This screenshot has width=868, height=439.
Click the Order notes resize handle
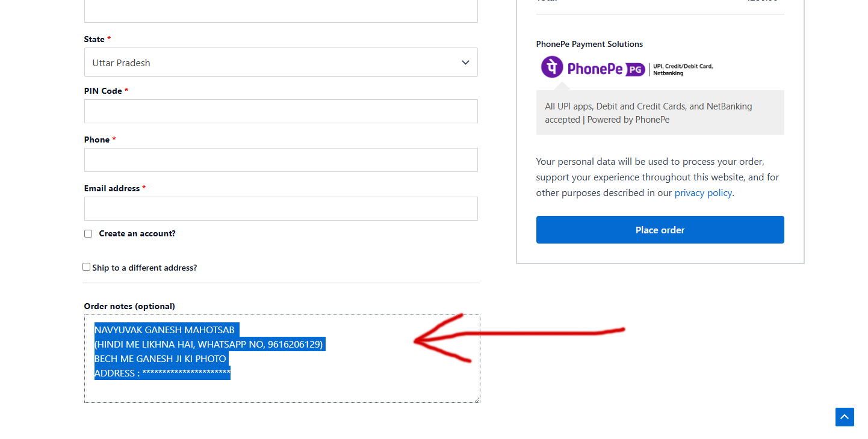(477, 399)
